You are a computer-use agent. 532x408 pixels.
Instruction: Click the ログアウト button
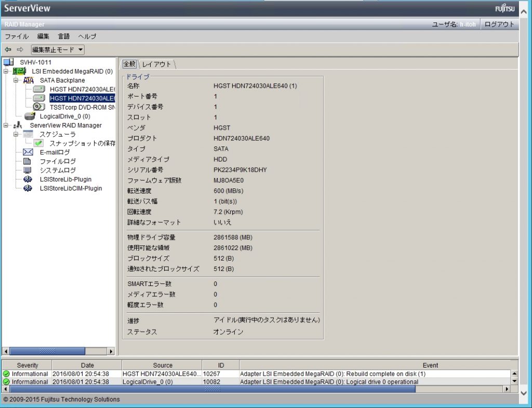[x=499, y=24]
